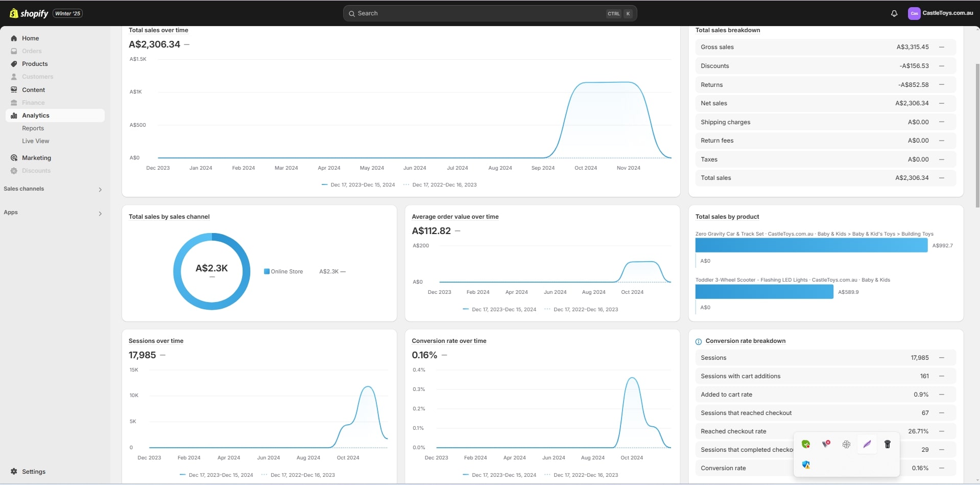Click the Winter '25 edition badge
980x485 pixels.
[x=67, y=13]
